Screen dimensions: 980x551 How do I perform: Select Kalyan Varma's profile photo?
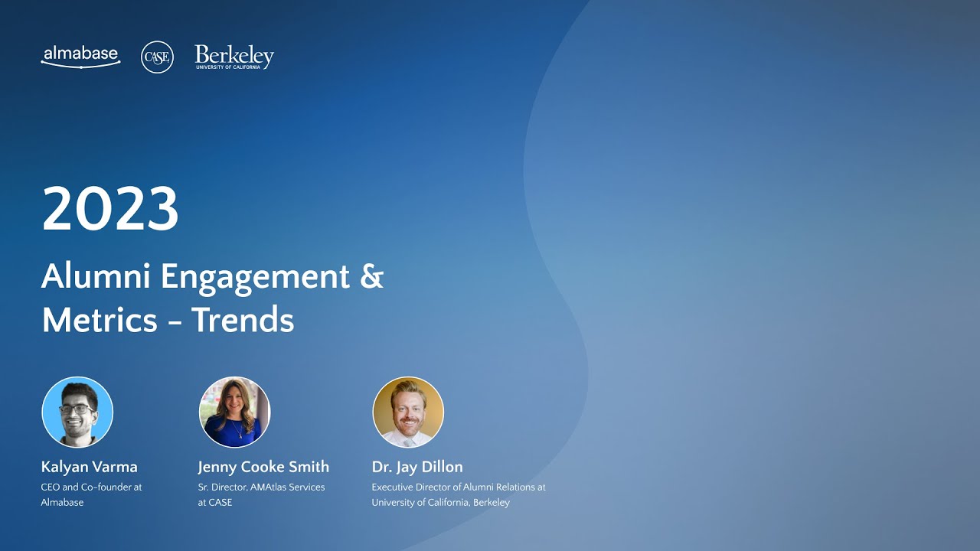click(77, 412)
